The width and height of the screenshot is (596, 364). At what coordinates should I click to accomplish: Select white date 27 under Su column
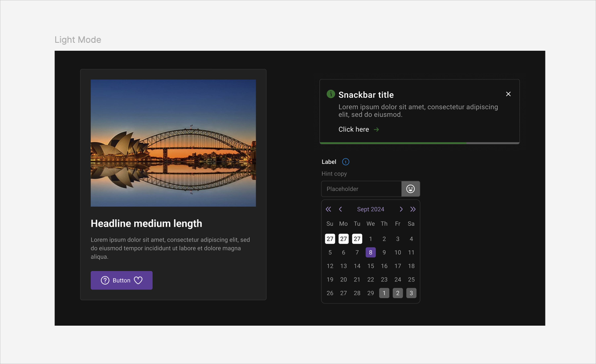(330, 239)
